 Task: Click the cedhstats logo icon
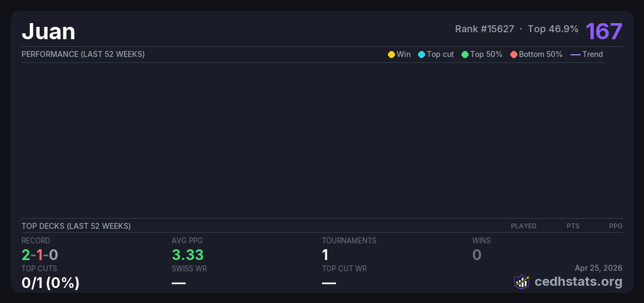(521, 282)
